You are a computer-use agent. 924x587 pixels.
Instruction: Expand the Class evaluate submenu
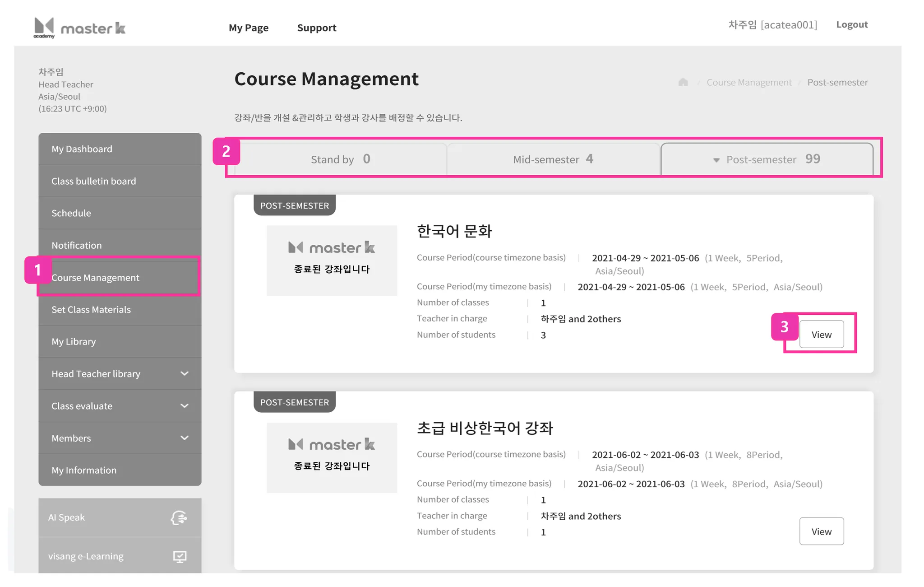click(x=184, y=406)
